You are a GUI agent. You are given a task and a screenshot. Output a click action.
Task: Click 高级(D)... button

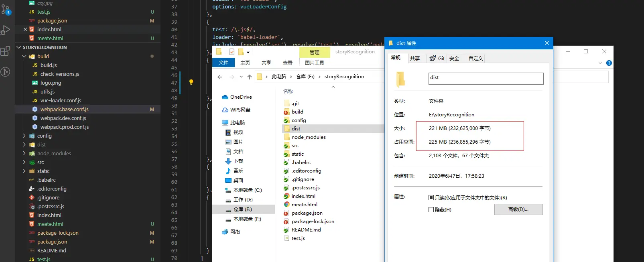click(x=518, y=209)
